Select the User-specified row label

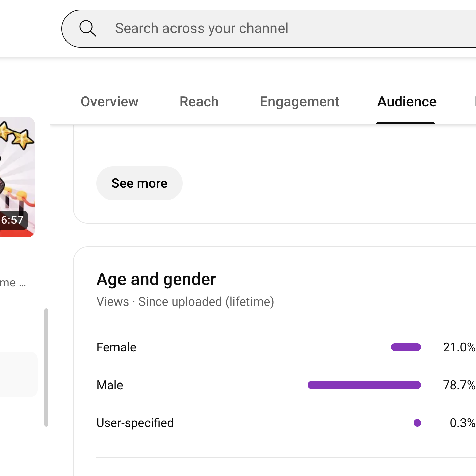point(135,423)
